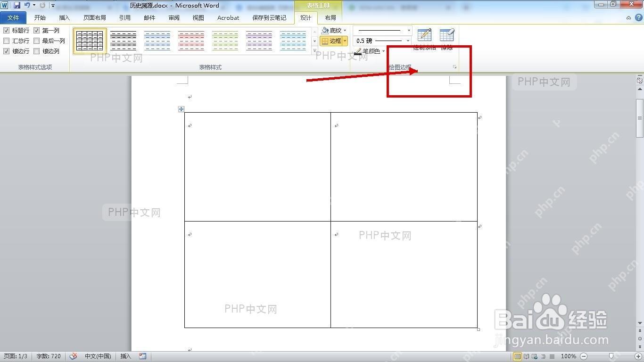This screenshot has width=644, height=362.
Task: Switch to Full Screen Reading view icon
Action: pos(527,356)
